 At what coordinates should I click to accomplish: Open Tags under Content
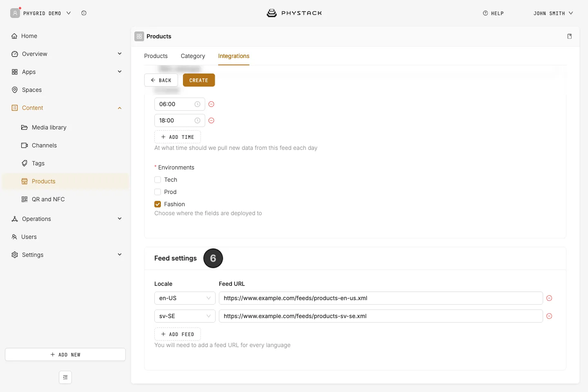(65, 163)
